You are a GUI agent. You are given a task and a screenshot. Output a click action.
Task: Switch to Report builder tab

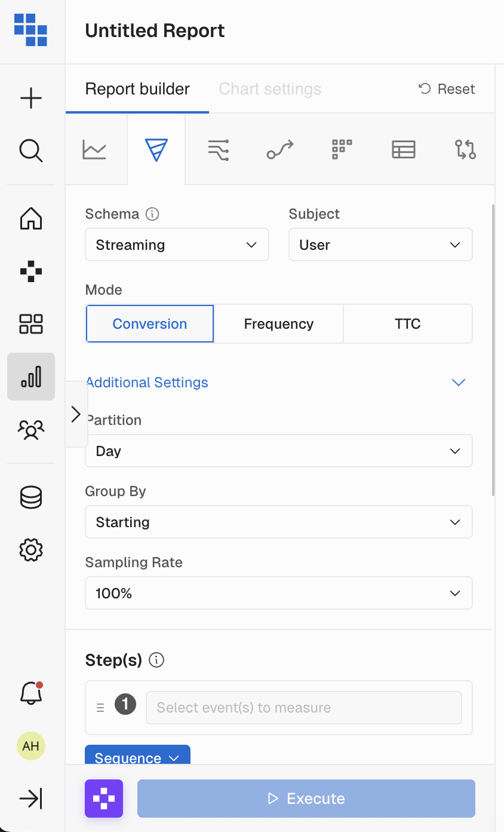click(x=137, y=89)
